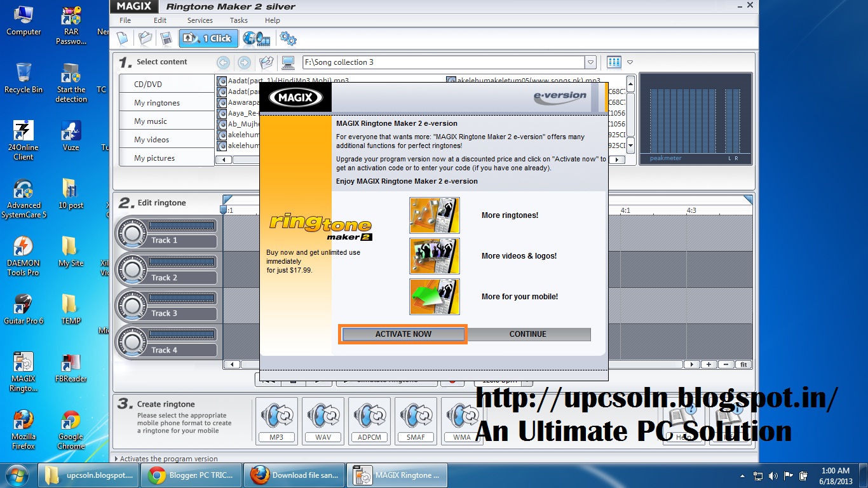
Task: Click the 4:1 timeline ruler marker
Action: click(x=625, y=210)
